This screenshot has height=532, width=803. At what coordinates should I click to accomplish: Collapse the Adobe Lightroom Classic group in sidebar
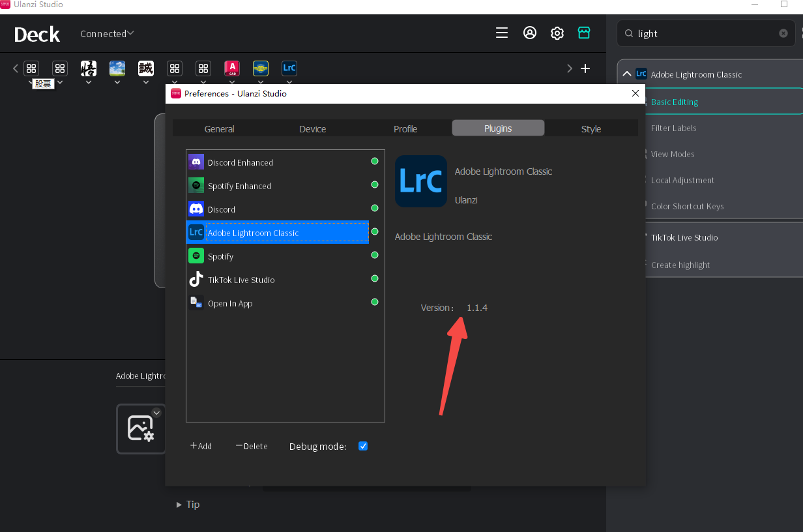(x=627, y=74)
